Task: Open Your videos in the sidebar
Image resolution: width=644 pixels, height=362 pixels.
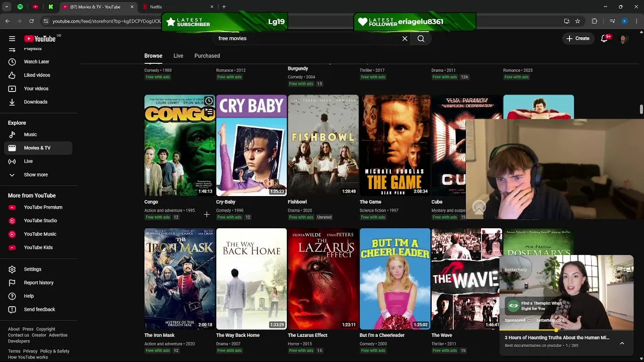Action: [x=36, y=88]
